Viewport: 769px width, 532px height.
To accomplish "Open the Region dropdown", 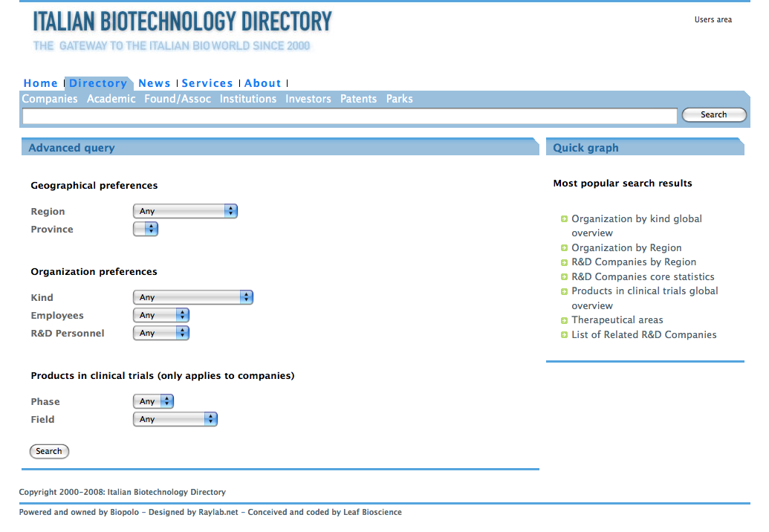I will [185, 211].
